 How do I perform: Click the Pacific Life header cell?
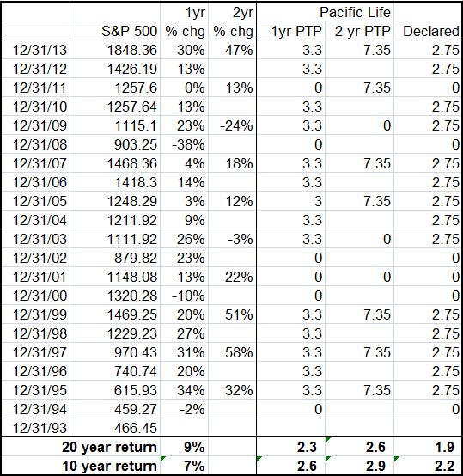(x=326, y=12)
